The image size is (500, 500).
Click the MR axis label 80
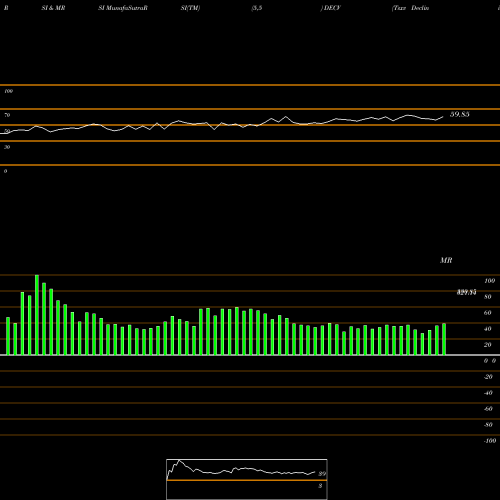488,297
